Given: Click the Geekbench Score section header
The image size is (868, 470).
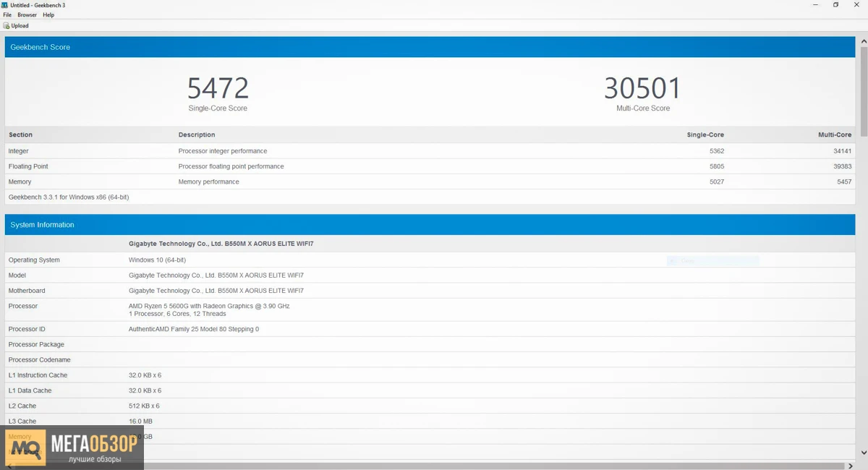Looking at the screenshot, I should (430, 47).
